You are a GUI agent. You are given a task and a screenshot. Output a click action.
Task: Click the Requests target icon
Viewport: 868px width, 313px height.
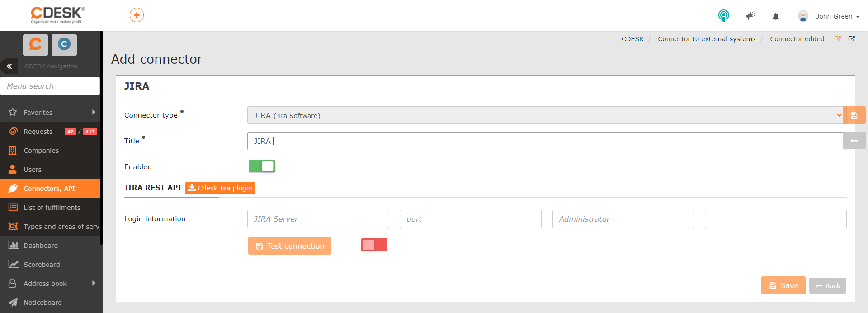point(13,131)
